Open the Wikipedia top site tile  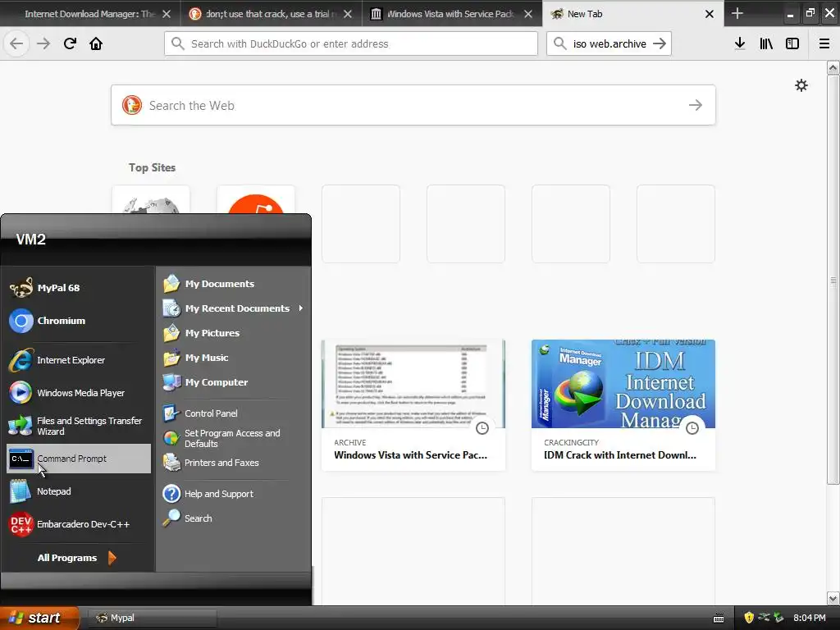[151, 200]
